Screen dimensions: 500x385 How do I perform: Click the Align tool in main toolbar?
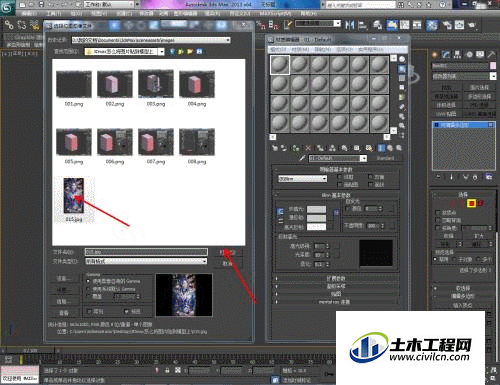coord(362,25)
